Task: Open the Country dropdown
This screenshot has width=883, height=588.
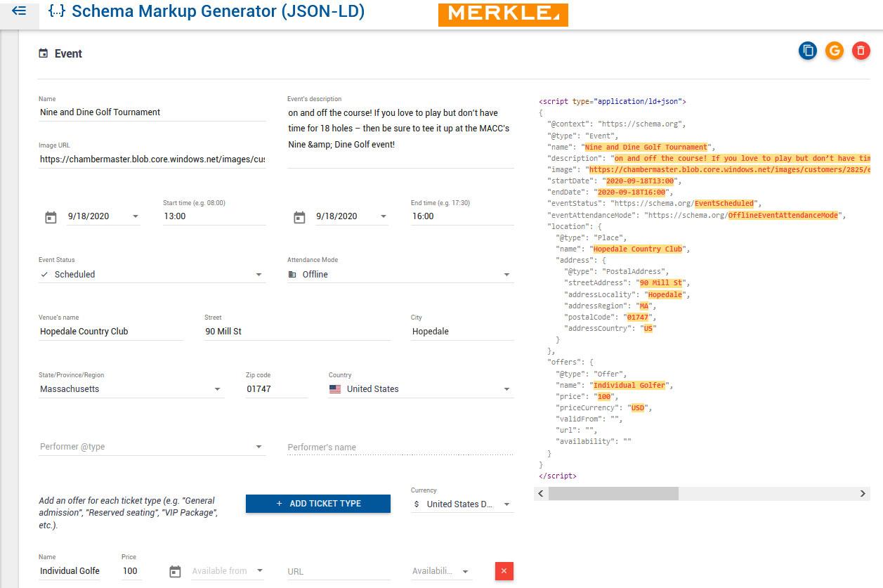Action: [x=421, y=389]
